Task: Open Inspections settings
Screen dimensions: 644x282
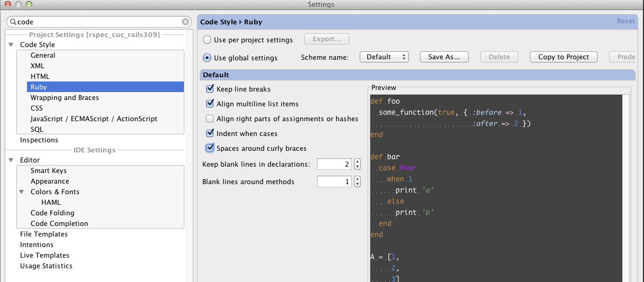Action: (x=39, y=140)
